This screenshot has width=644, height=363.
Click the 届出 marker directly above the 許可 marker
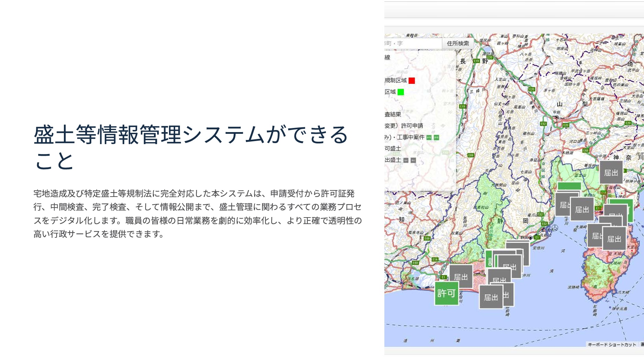[x=461, y=277]
